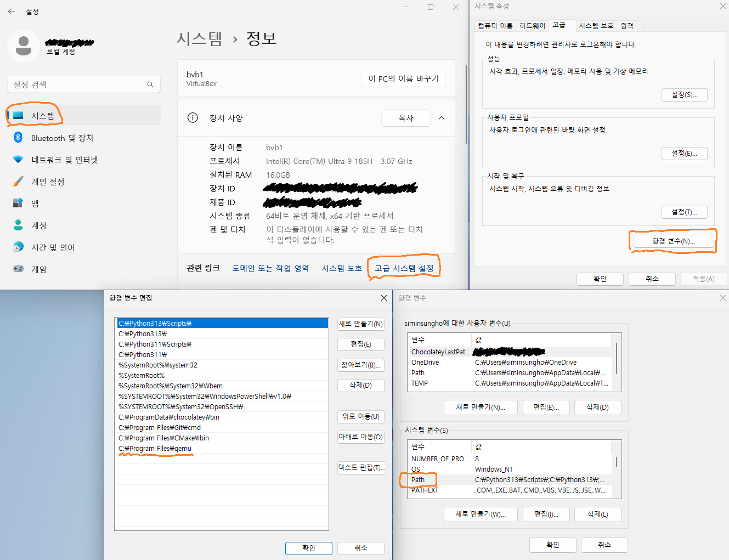Click the 설정 검색 search field
729x560 pixels.
coord(77,84)
